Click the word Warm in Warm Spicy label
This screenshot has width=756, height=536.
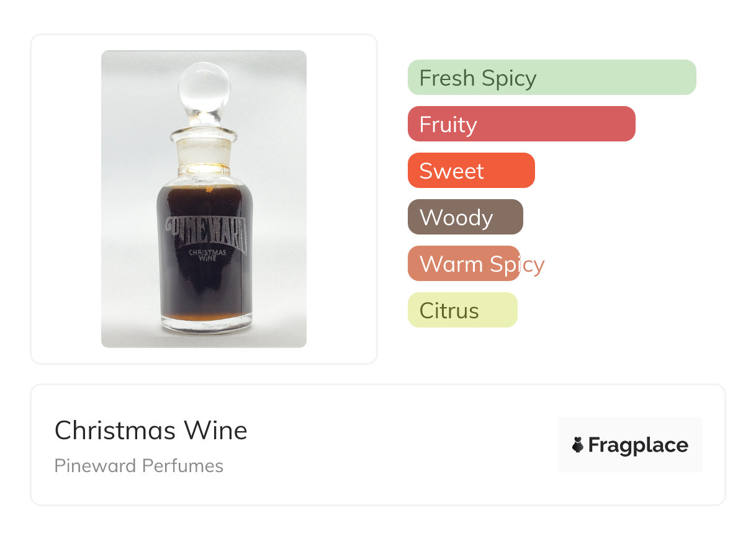pyautogui.click(x=451, y=264)
